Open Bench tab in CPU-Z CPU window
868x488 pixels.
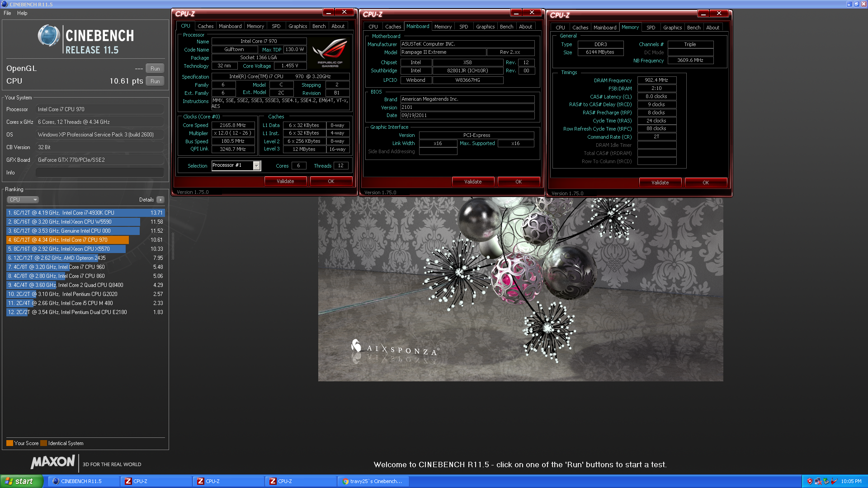pyautogui.click(x=319, y=26)
